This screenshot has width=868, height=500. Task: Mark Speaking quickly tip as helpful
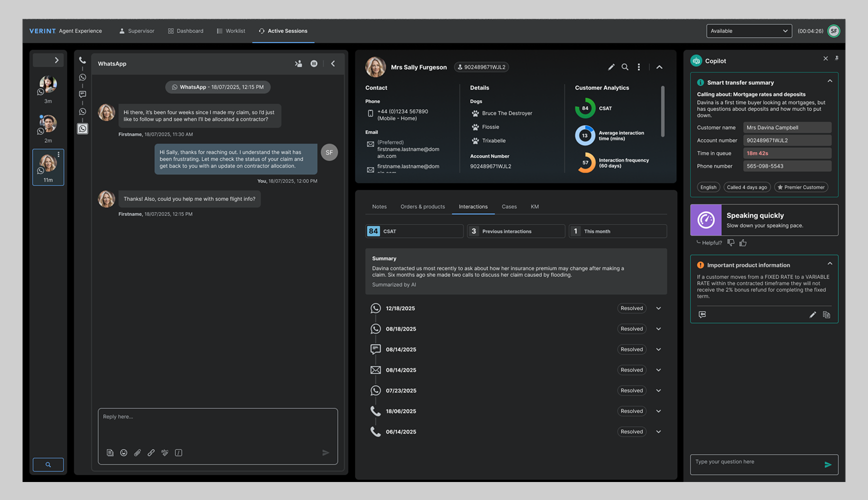pyautogui.click(x=743, y=243)
